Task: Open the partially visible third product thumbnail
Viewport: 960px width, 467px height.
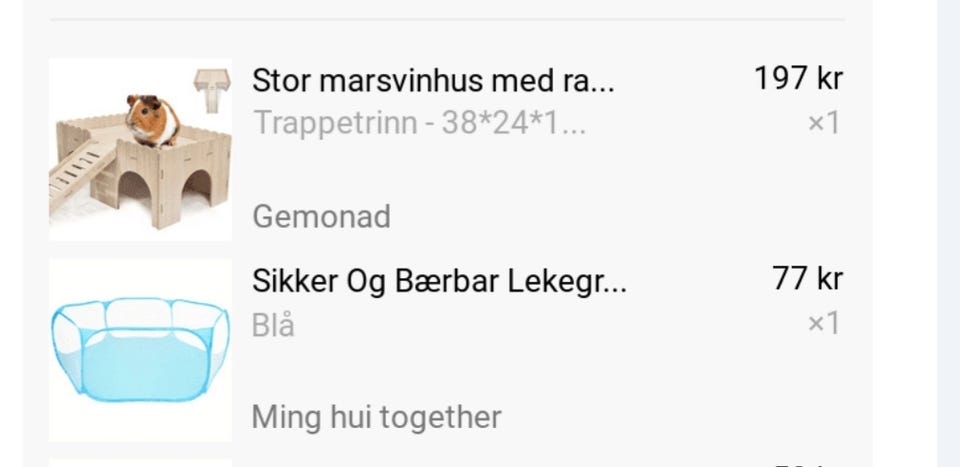Action: coord(140,463)
